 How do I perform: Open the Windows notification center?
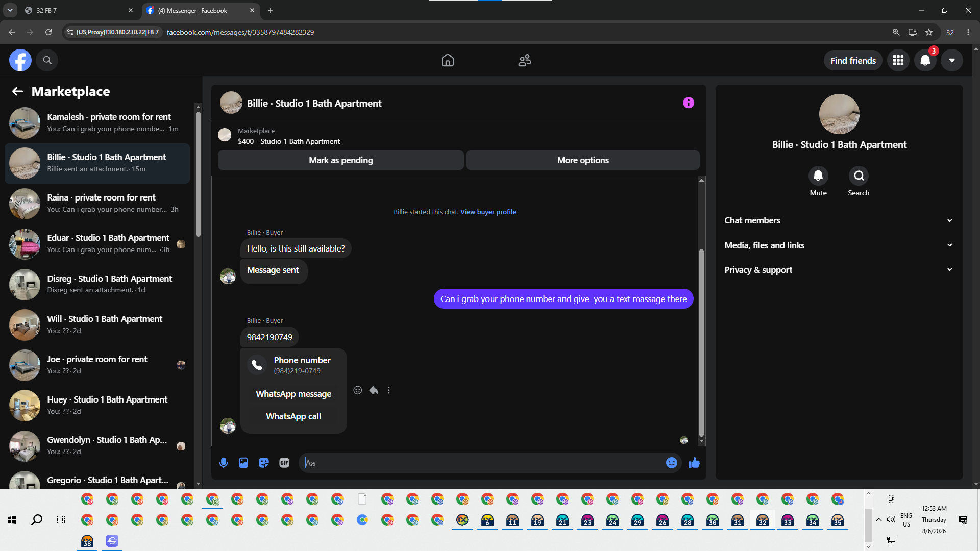pyautogui.click(x=963, y=520)
